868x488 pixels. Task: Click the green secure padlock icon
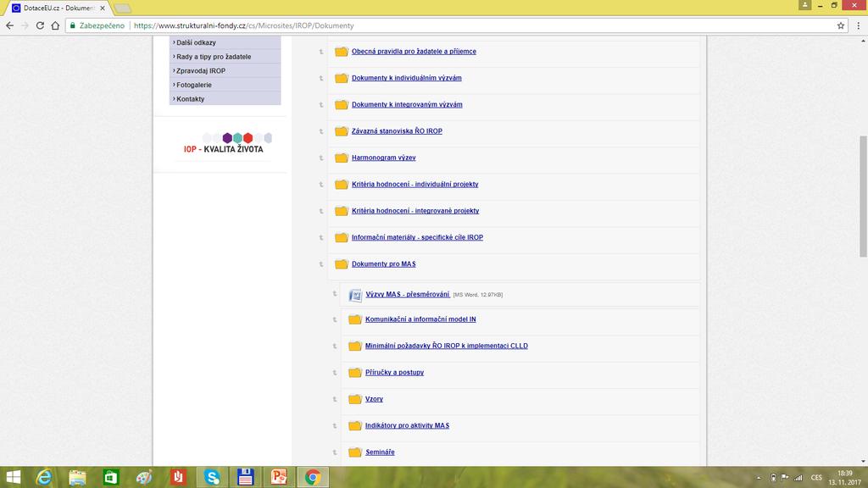click(x=73, y=25)
